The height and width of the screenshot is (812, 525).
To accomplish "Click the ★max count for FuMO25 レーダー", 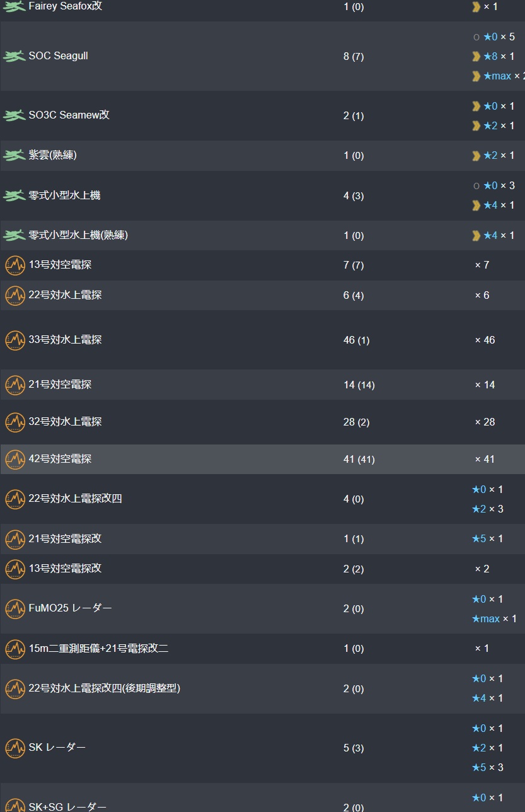I will click(x=494, y=618).
